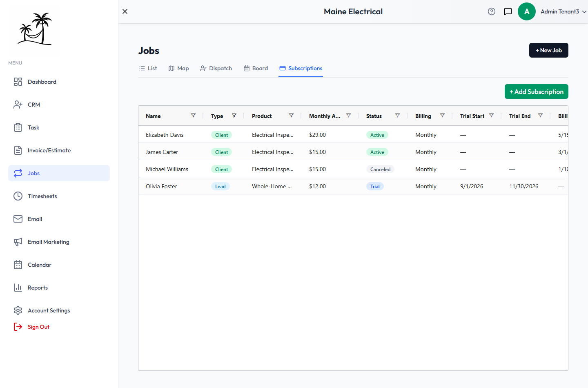588x388 pixels.
Task: Close the sidebar with the X icon
Action: point(125,11)
